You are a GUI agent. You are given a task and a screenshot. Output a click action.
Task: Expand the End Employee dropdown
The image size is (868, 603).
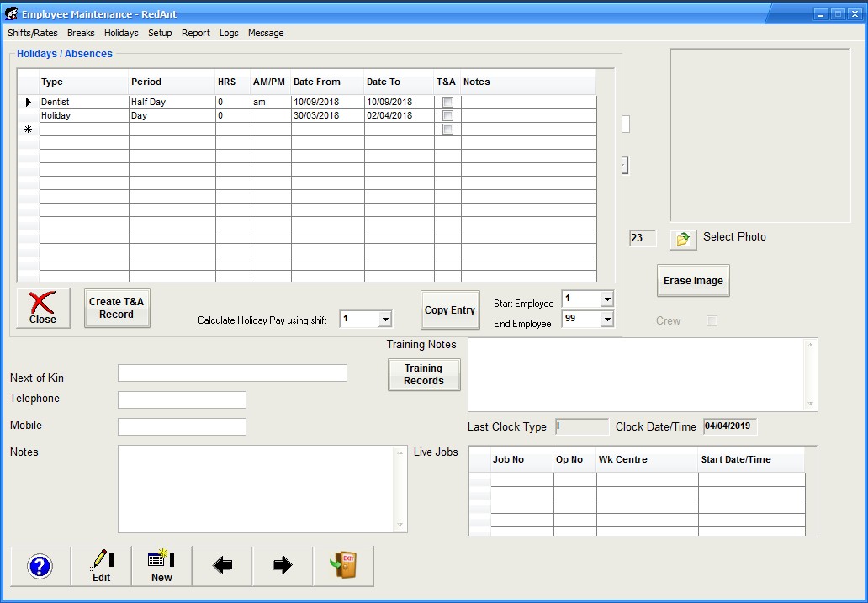(606, 320)
